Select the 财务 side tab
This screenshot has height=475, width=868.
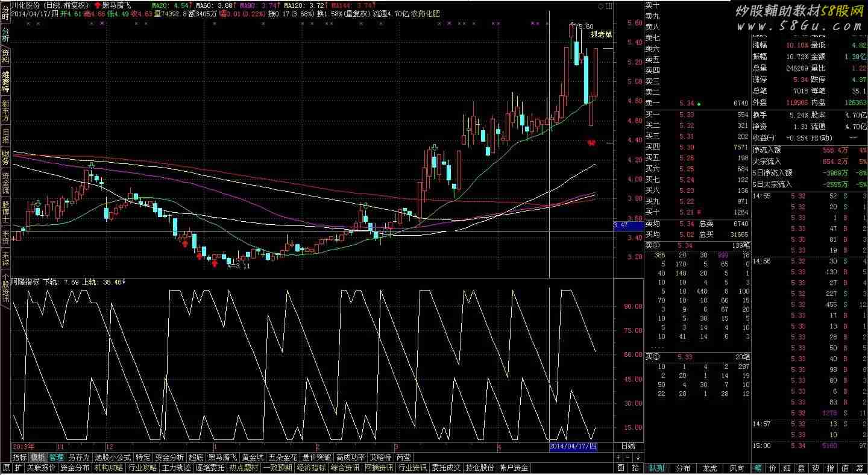[x=5, y=158]
